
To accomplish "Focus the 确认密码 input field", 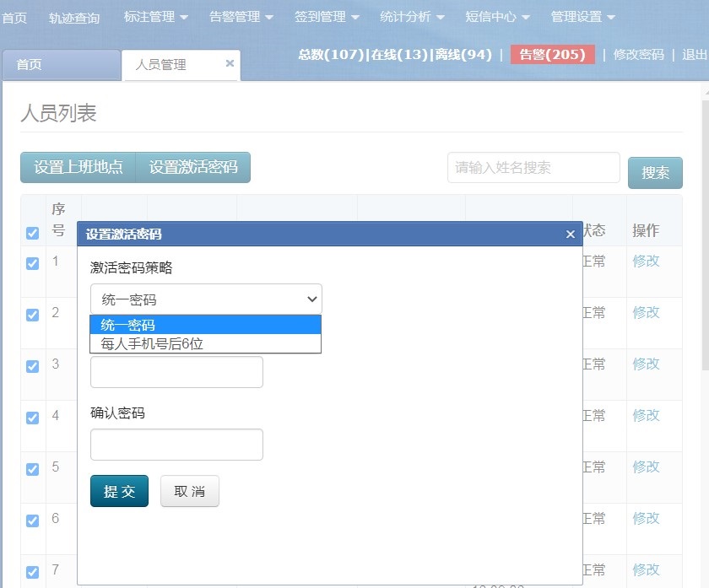I will click(x=176, y=445).
